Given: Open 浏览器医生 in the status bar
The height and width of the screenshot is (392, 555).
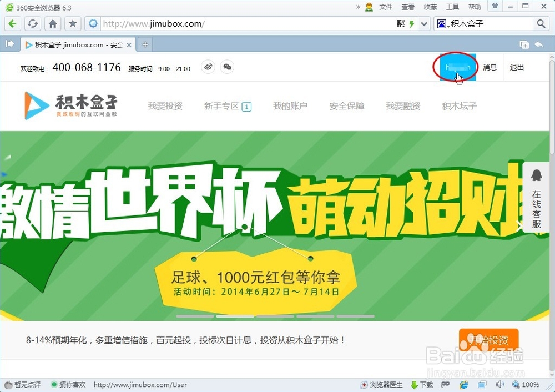Looking at the screenshot, I should pos(383,384).
